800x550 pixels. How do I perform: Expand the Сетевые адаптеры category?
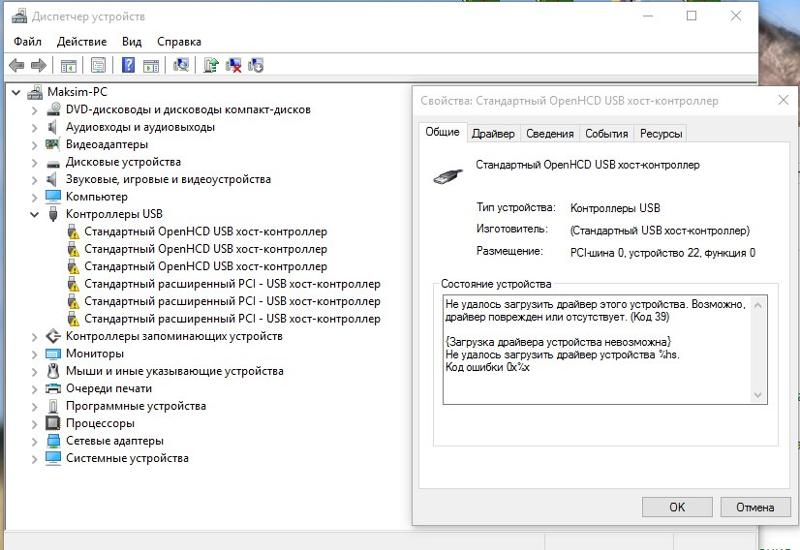click(x=34, y=441)
